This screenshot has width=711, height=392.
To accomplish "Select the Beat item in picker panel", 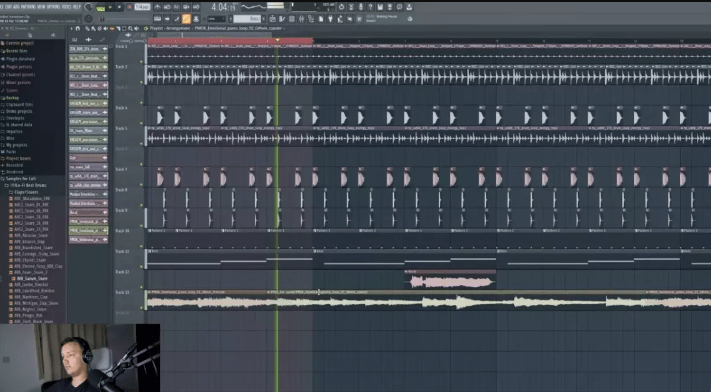I will coord(88,212).
